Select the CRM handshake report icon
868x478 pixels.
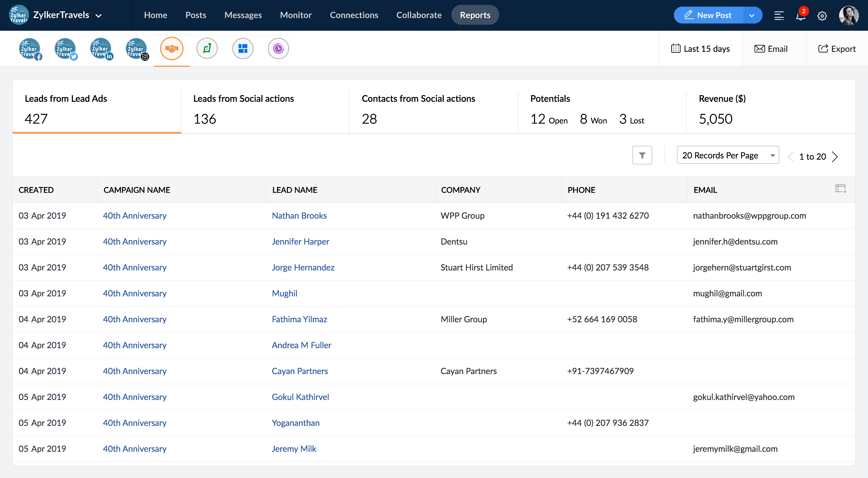click(171, 48)
